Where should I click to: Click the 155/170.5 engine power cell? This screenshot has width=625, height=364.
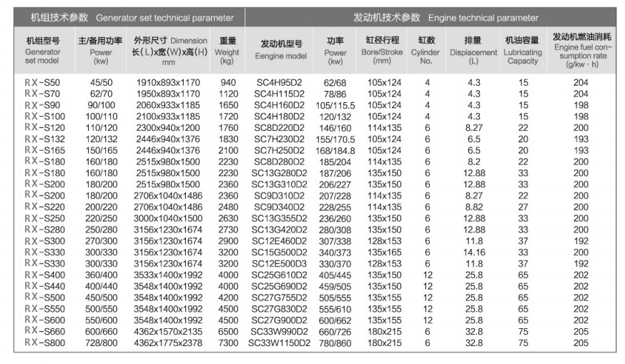[335, 139]
